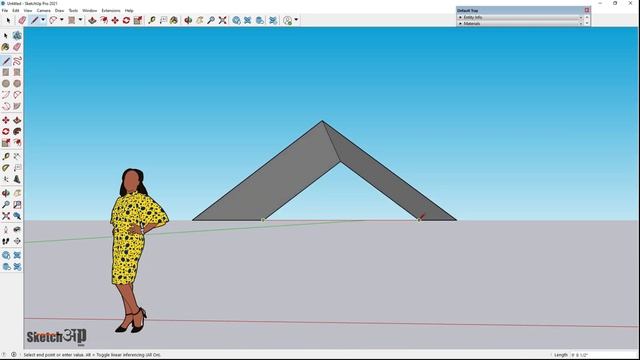Open the Window menu
The image size is (640, 360).
[x=90, y=10]
